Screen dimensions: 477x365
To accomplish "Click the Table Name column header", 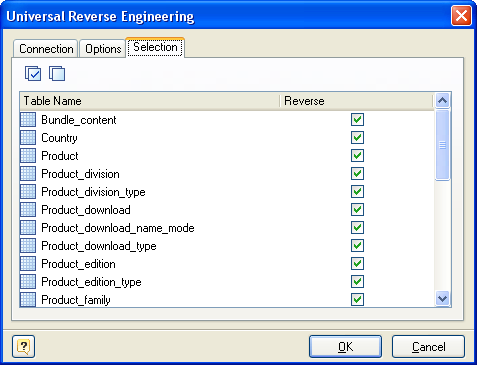I will (x=150, y=101).
